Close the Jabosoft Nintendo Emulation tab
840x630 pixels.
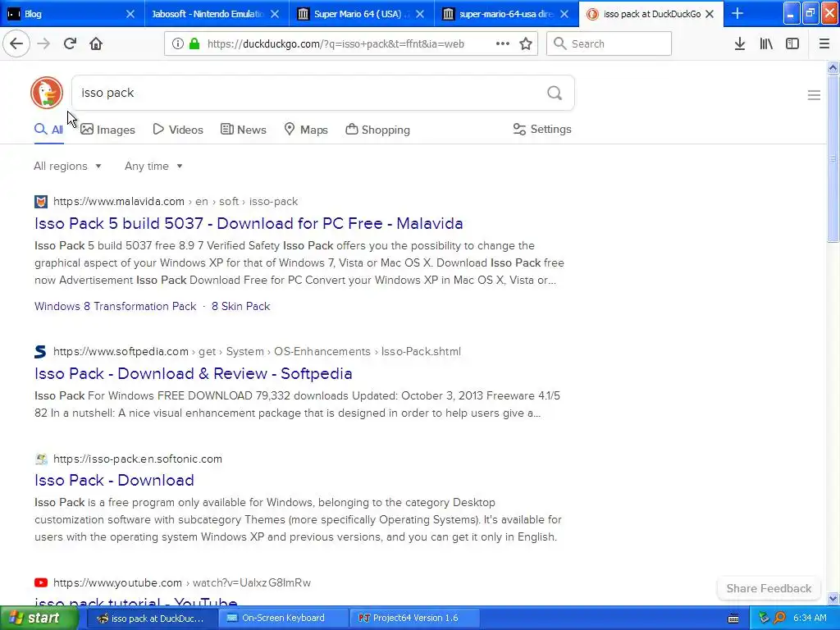(x=275, y=14)
